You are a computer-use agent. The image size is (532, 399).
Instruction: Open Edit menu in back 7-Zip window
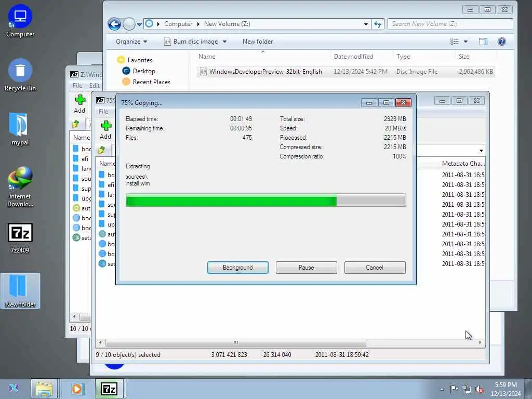pyautogui.click(x=95, y=86)
